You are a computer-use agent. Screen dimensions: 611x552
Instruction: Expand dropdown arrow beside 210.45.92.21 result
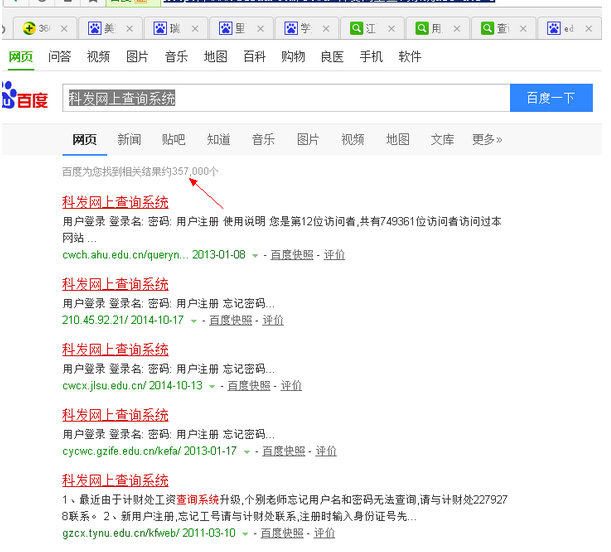(x=194, y=321)
